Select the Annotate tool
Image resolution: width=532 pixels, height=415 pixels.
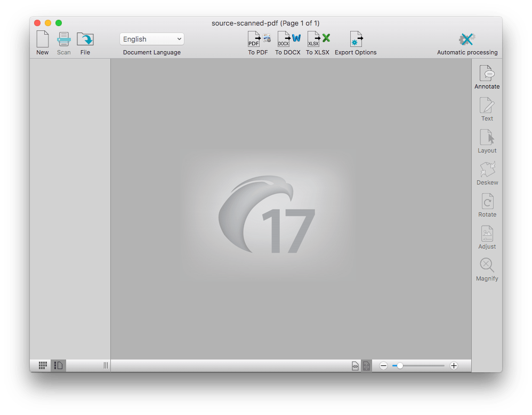point(487,76)
